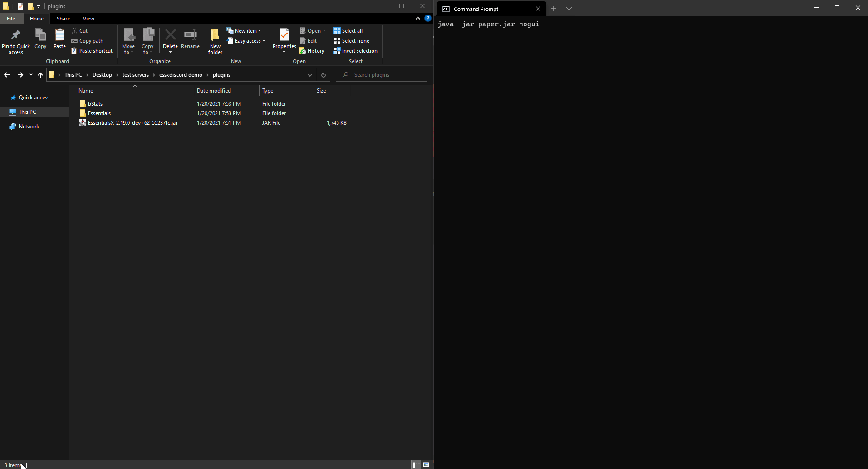Click Select all in ribbon

[x=348, y=31]
